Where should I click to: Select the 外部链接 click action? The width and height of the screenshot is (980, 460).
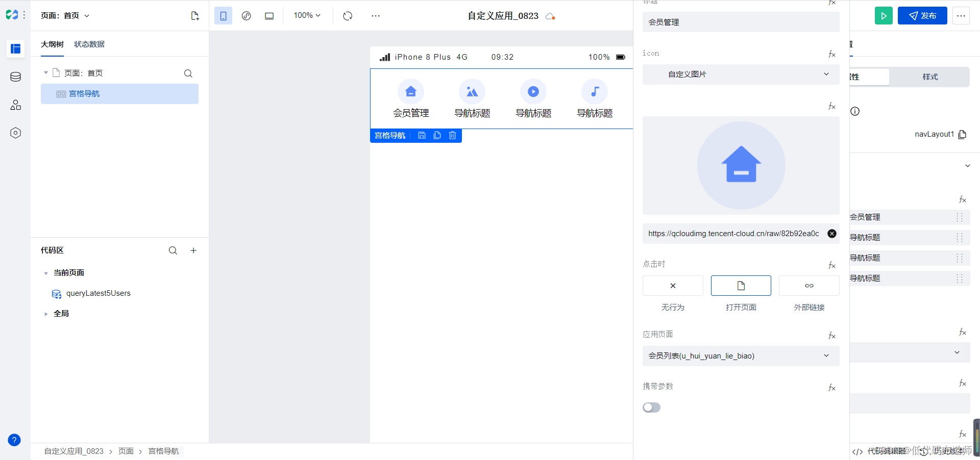809,286
